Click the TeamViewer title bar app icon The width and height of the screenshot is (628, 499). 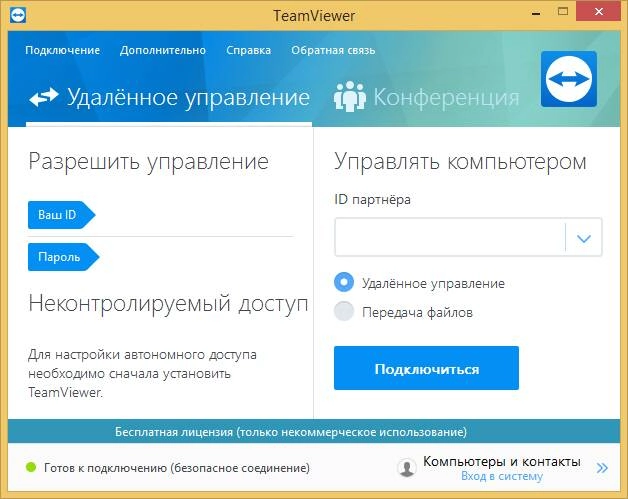(x=18, y=15)
